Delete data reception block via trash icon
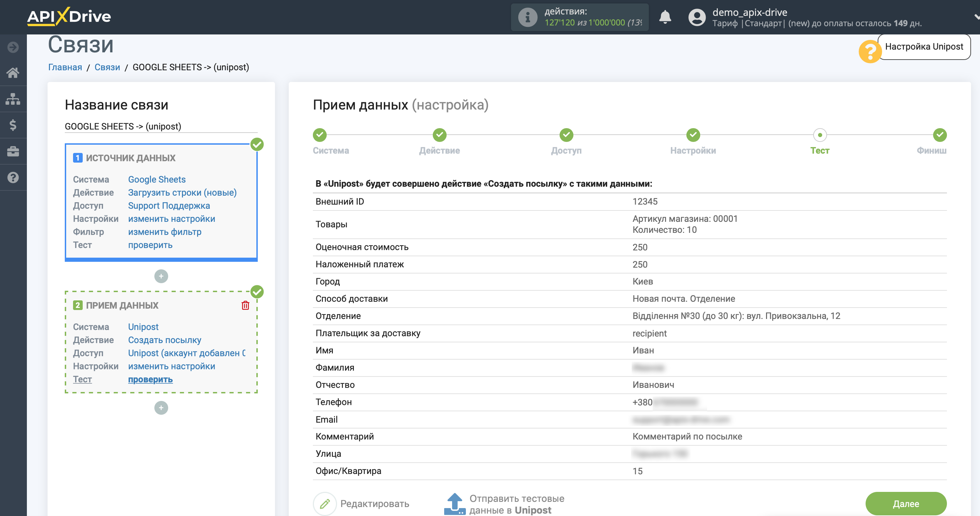The image size is (980, 516). pos(245,305)
